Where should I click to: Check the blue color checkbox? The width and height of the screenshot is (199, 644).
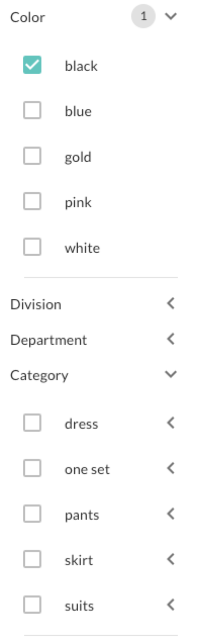tap(32, 110)
